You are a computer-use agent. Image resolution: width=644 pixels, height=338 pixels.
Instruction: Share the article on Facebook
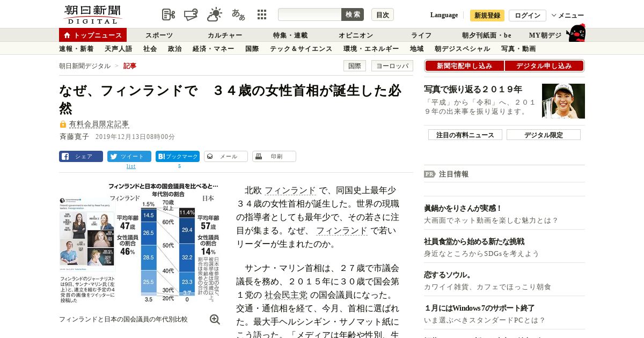pos(81,157)
